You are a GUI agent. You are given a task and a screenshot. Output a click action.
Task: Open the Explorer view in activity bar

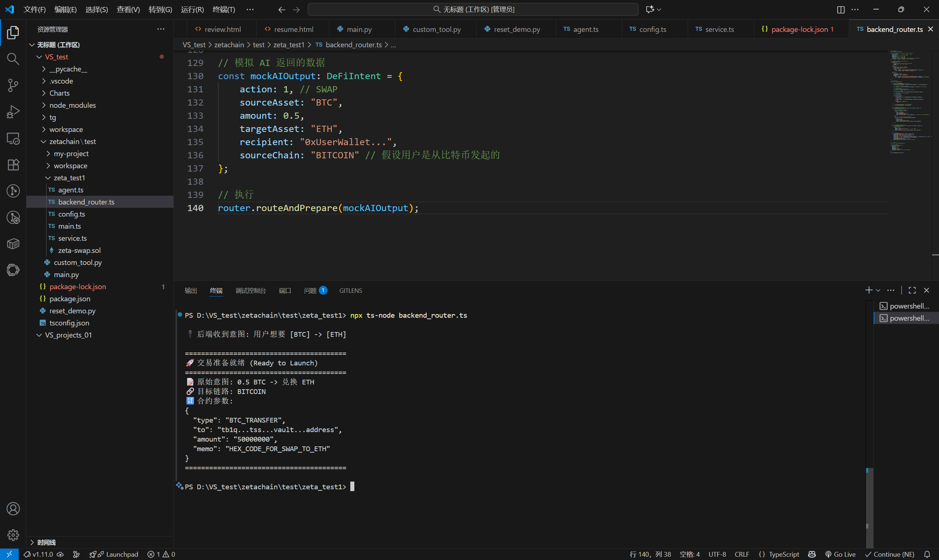[x=13, y=33]
